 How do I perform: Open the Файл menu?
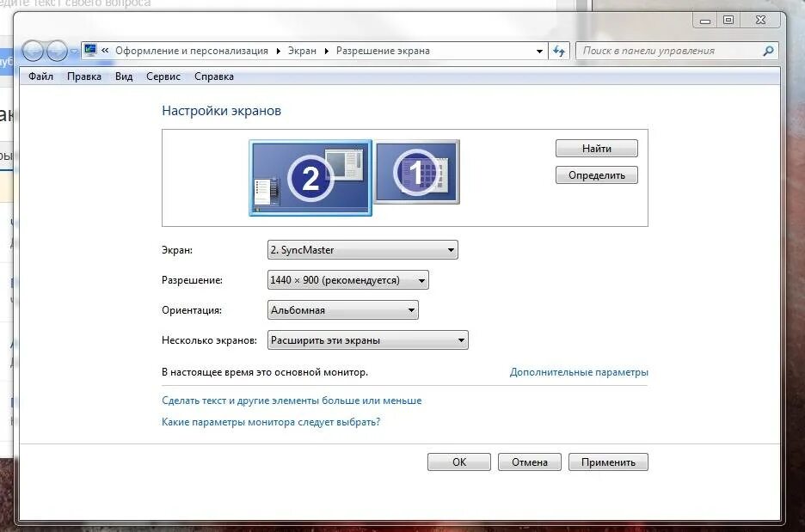(40, 76)
